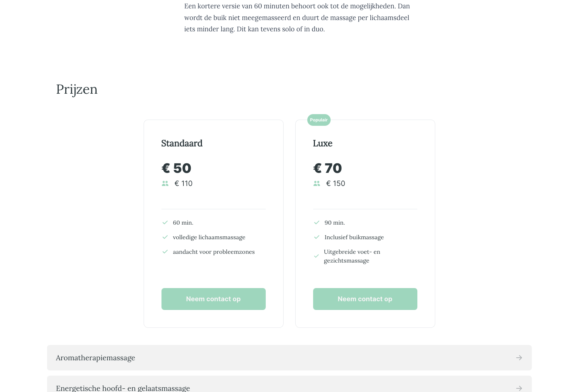Click the duo icon beside € 150 price
This screenshot has width=565, height=392.
[x=316, y=183]
